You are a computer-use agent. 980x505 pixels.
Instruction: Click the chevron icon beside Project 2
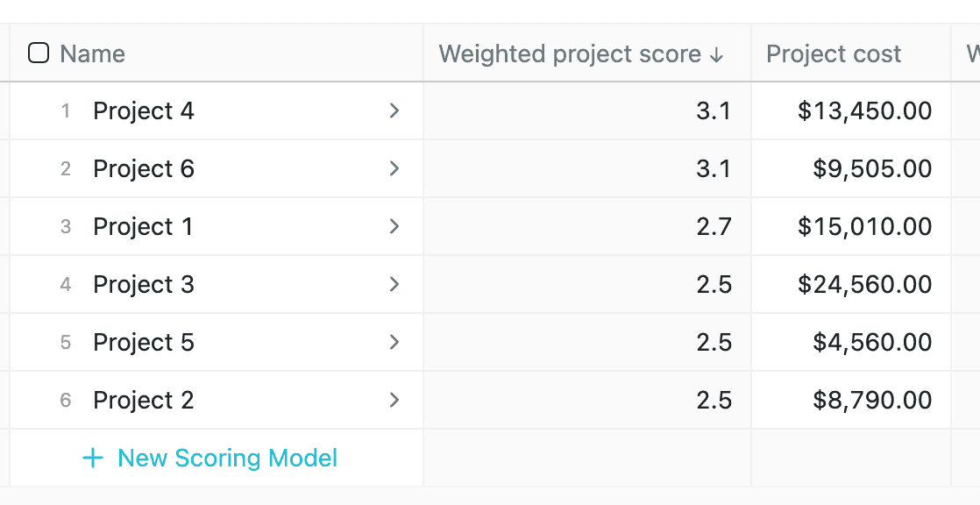[394, 400]
